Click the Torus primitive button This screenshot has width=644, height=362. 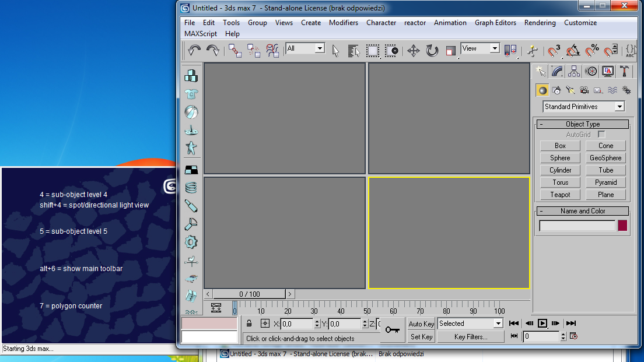(x=560, y=182)
